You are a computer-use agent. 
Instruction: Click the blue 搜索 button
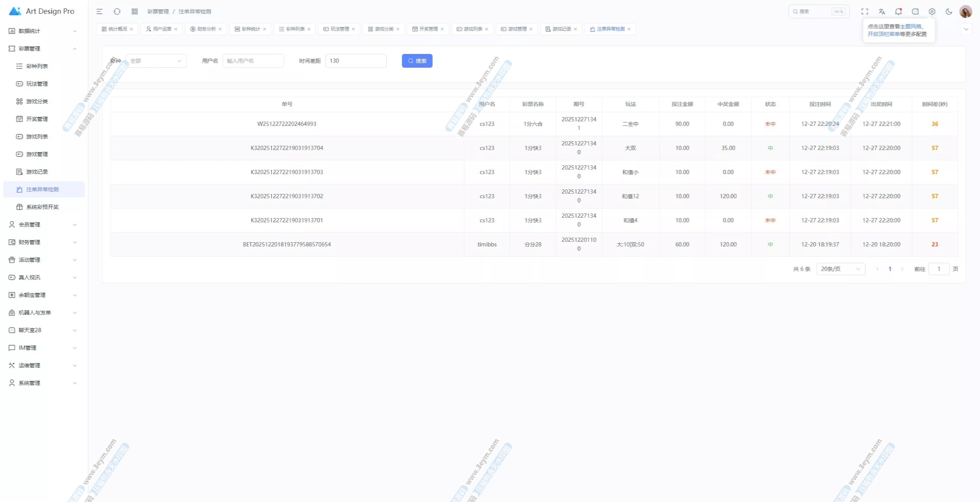coord(417,61)
